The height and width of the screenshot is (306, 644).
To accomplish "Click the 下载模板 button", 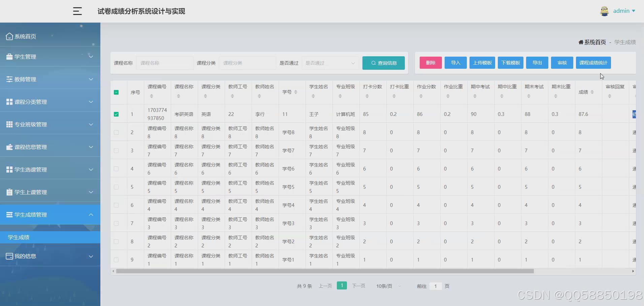I will click(x=511, y=63).
